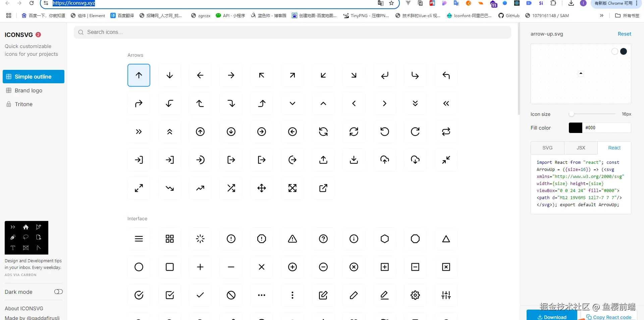
Task: Open the black Fill color swatch
Action: point(576,128)
